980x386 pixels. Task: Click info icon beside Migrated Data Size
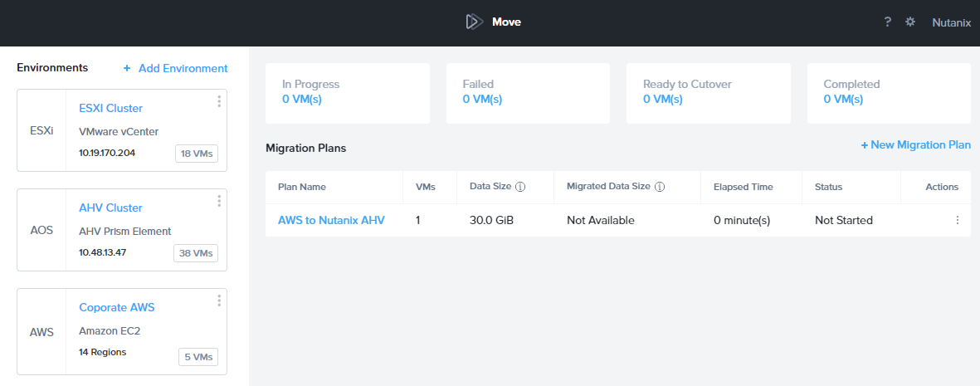[x=660, y=188]
